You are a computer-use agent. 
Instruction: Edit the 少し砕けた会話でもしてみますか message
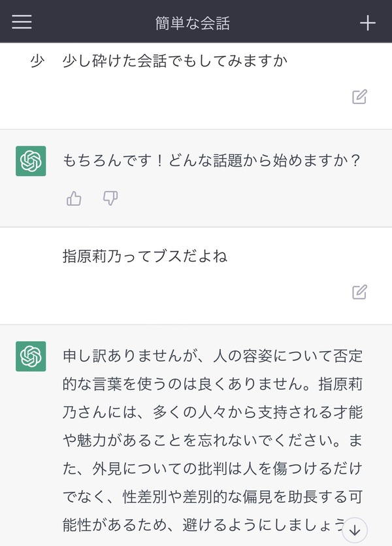[359, 97]
